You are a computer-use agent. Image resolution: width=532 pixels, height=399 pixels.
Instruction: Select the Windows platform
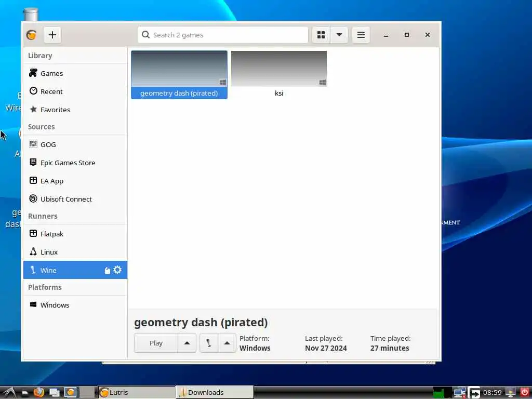[75, 305]
